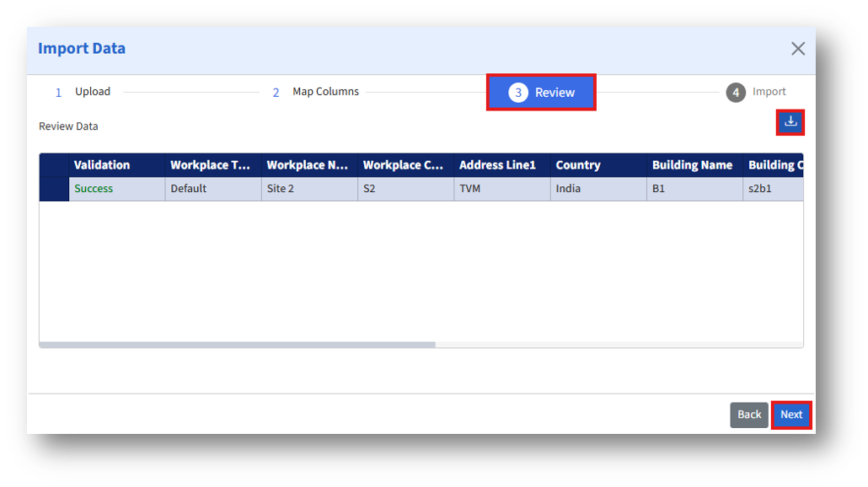Jump to the Import step
The height and width of the screenshot is (487, 868).
[756, 92]
